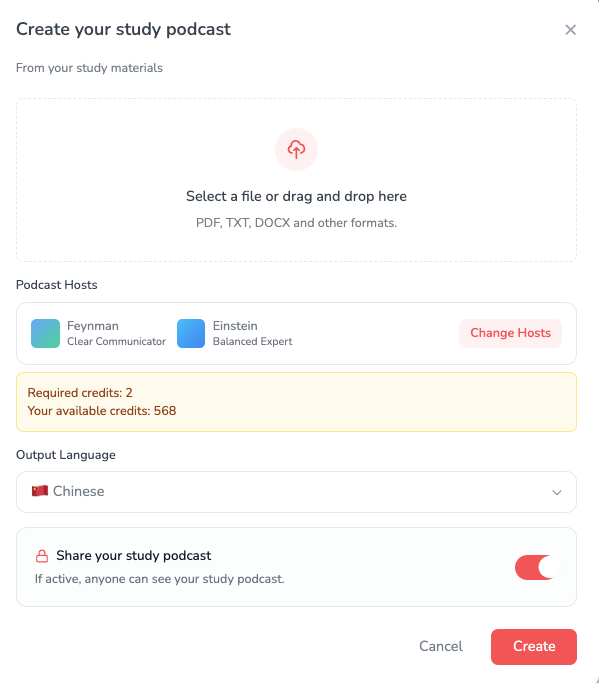The height and width of the screenshot is (683, 599).
Task: Click the yellow required credits notice
Action: 296,402
